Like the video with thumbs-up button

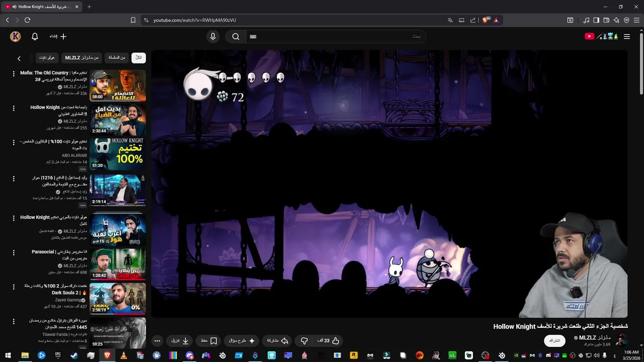coord(329,340)
